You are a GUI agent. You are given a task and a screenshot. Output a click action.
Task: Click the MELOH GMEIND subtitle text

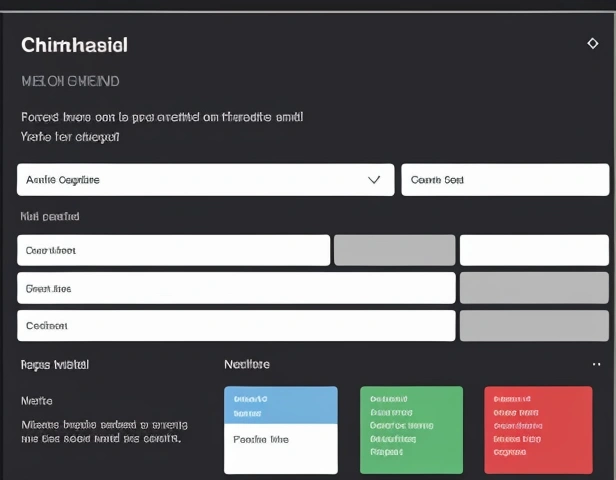[70, 81]
